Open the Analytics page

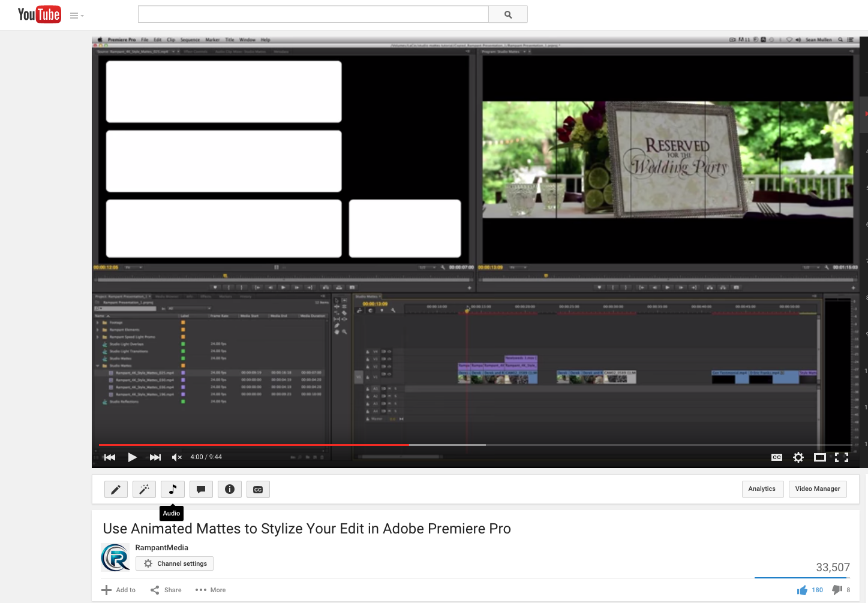[x=762, y=489]
